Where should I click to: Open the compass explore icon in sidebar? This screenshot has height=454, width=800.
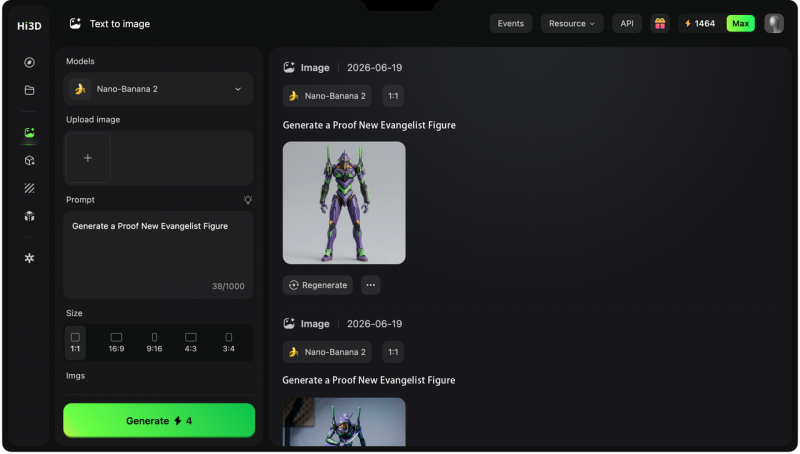(x=30, y=62)
